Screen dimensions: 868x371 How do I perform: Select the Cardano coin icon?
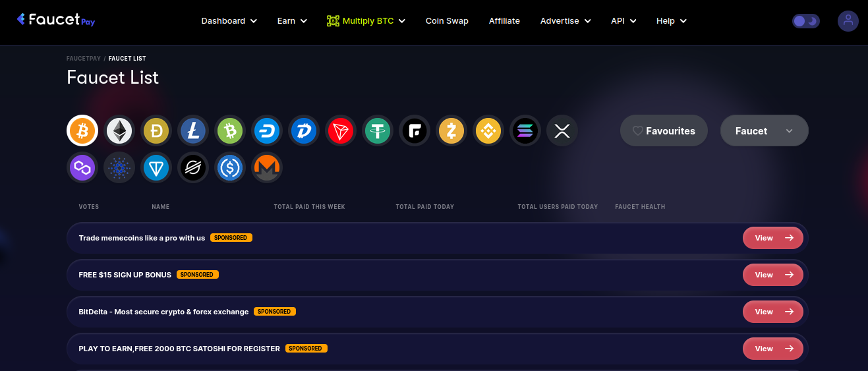(x=119, y=167)
